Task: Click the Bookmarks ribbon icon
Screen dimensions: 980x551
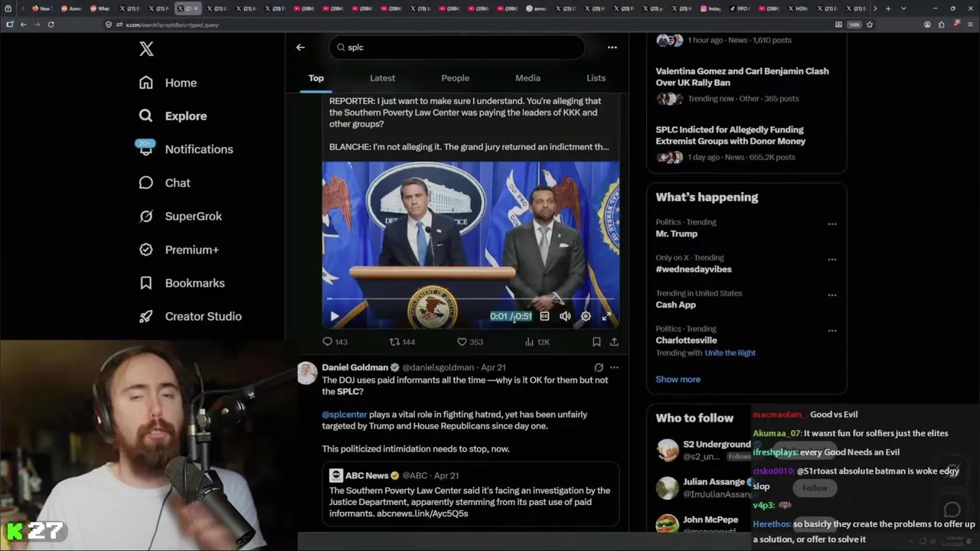Action: (146, 283)
